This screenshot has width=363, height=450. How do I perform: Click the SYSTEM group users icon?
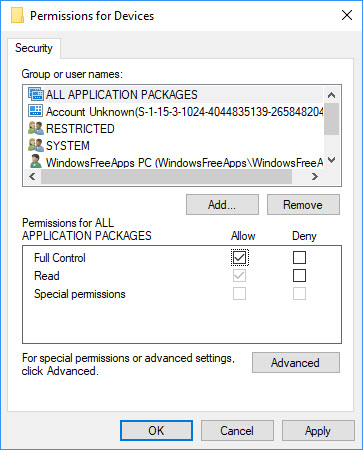tap(36, 145)
